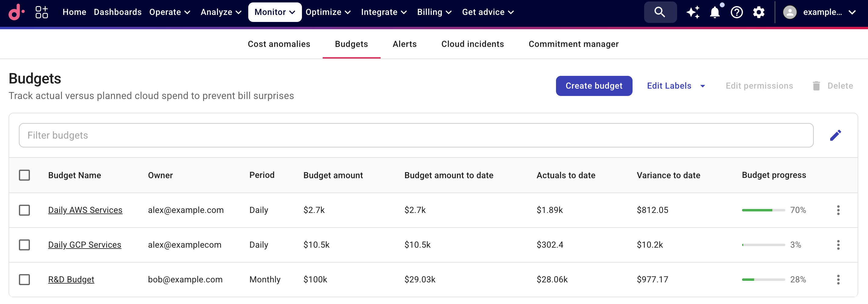Click the Create budget button
Screen dimensions: 868x304
pyautogui.click(x=594, y=86)
